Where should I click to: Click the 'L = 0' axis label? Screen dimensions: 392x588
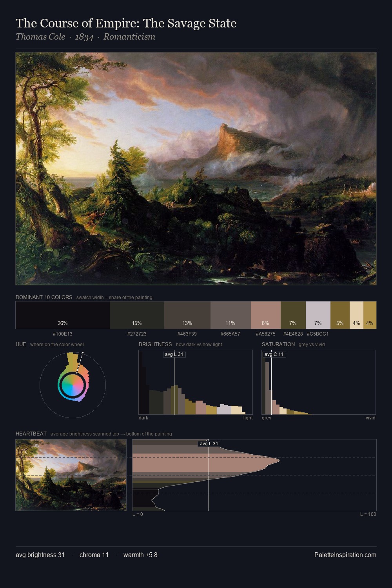(138, 514)
